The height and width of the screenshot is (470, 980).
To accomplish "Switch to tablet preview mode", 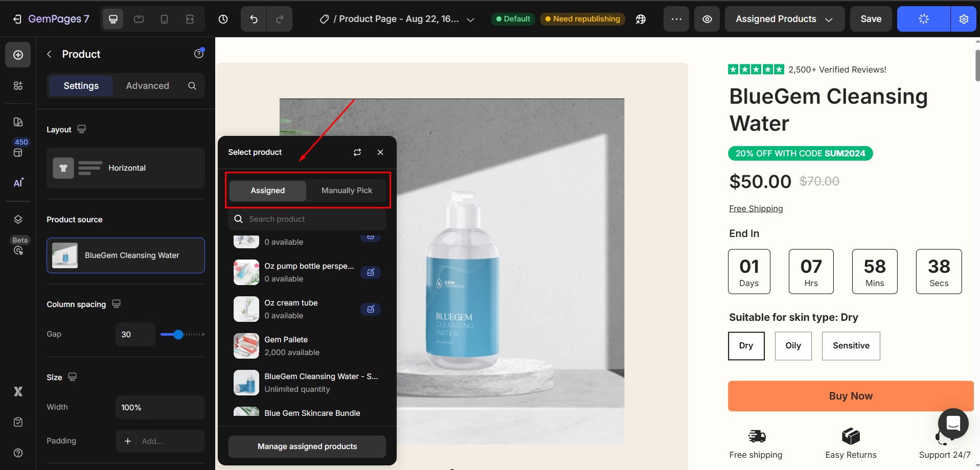I will coord(138,19).
